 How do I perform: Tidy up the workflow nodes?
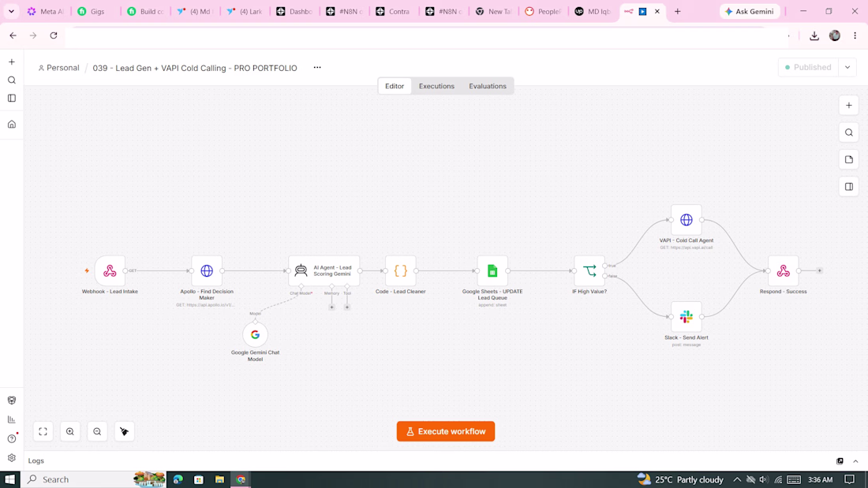click(125, 431)
